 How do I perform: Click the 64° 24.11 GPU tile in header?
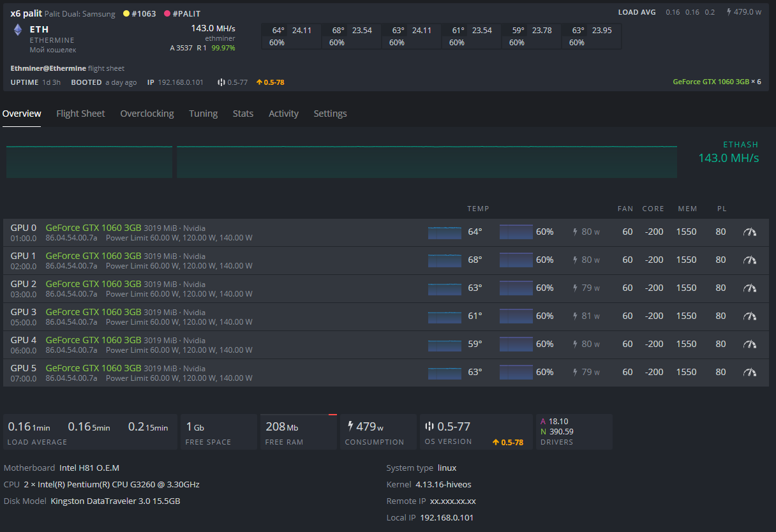pos(292,36)
